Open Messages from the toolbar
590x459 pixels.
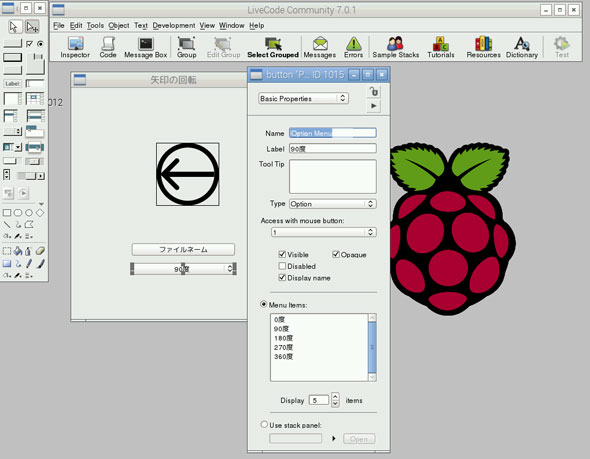pyautogui.click(x=320, y=48)
